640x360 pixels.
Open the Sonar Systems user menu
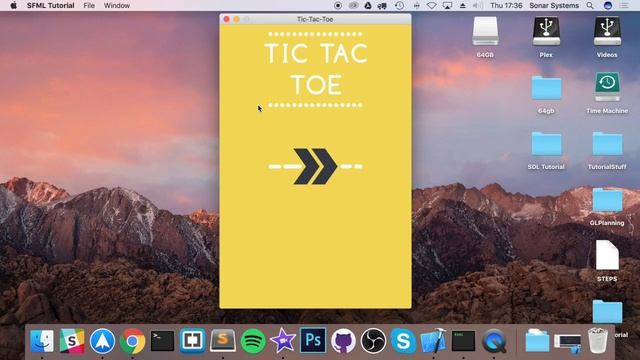click(554, 5)
